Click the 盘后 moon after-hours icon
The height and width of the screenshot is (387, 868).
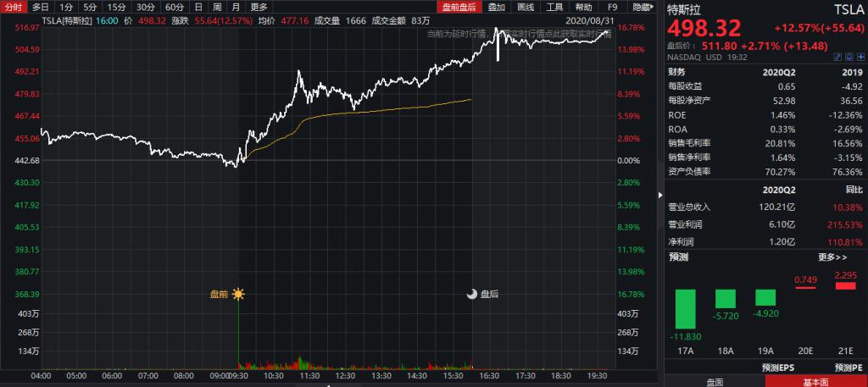pyautogui.click(x=471, y=294)
